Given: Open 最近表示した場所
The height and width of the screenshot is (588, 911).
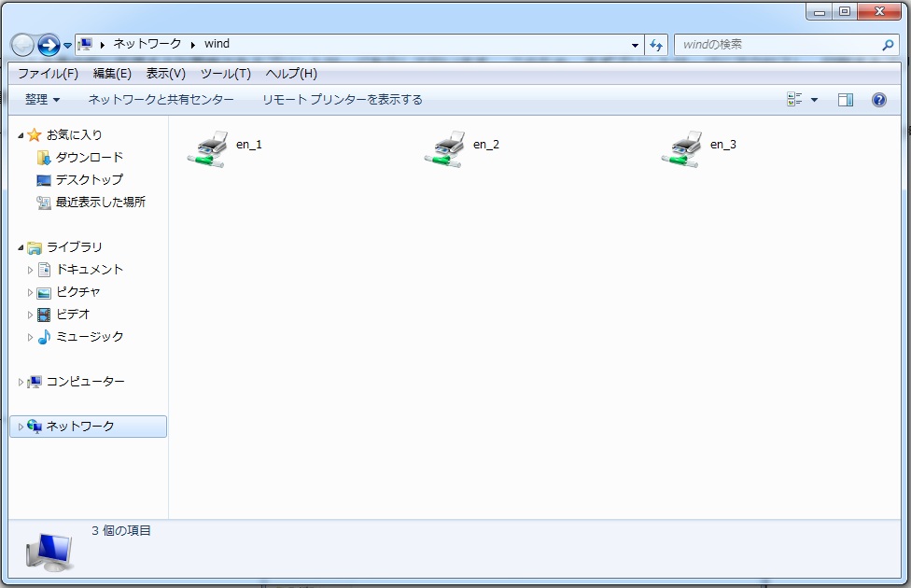Looking at the screenshot, I should (100, 203).
